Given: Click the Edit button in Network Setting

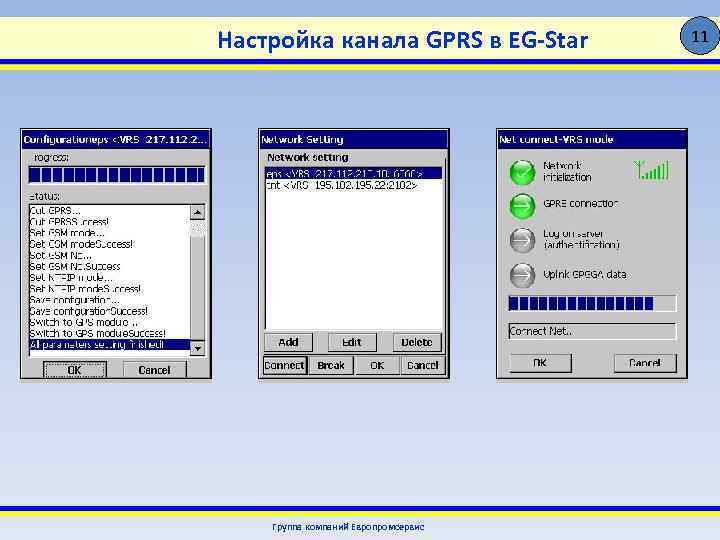Looking at the screenshot, I should (x=352, y=342).
